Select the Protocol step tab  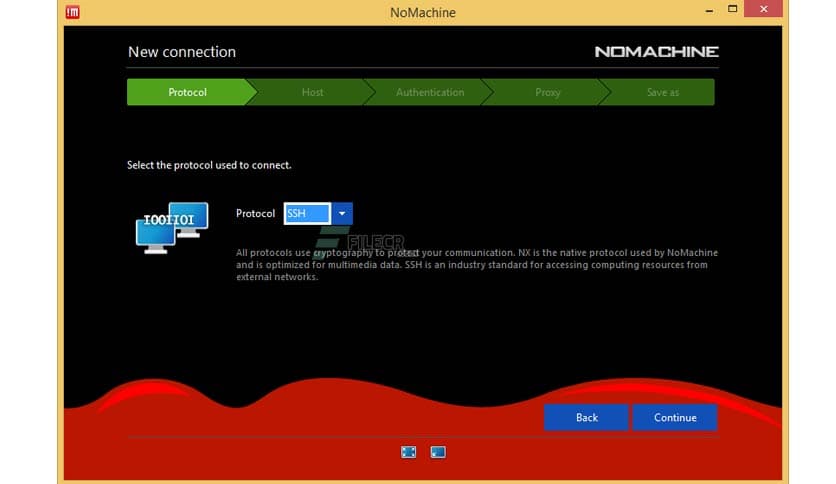[x=187, y=92]
